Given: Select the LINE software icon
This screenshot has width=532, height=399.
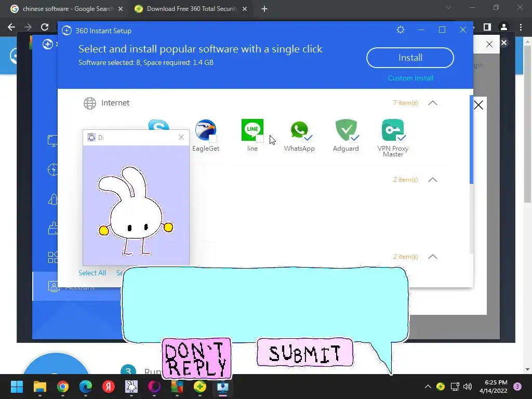Looking at the screenshot, I should pos(252,130).
